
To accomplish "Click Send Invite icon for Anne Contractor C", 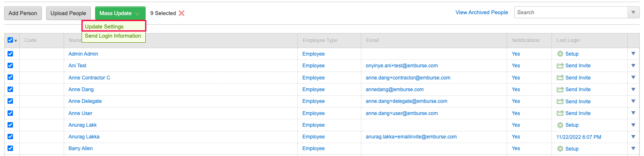I will (560, 78).
